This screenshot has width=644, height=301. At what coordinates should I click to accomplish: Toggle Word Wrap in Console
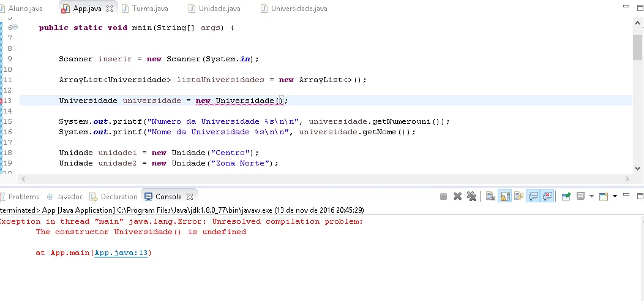click(x=519, y=197)
